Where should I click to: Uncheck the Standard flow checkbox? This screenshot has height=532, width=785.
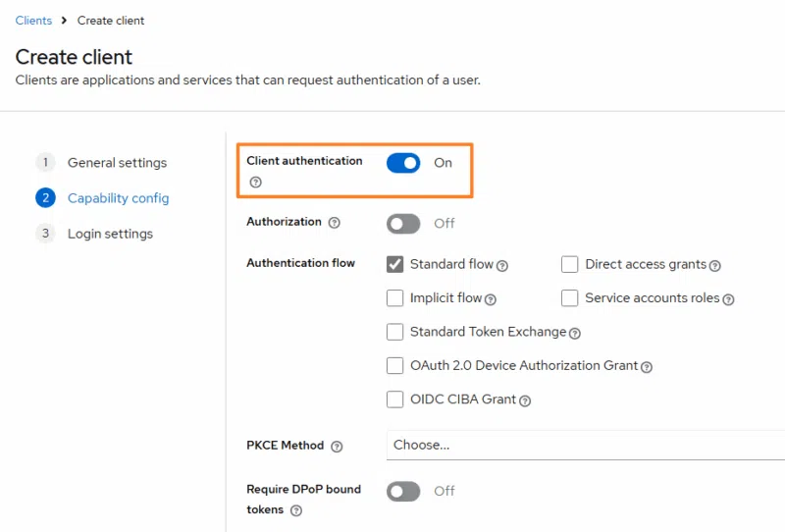(x=395, y=264)
